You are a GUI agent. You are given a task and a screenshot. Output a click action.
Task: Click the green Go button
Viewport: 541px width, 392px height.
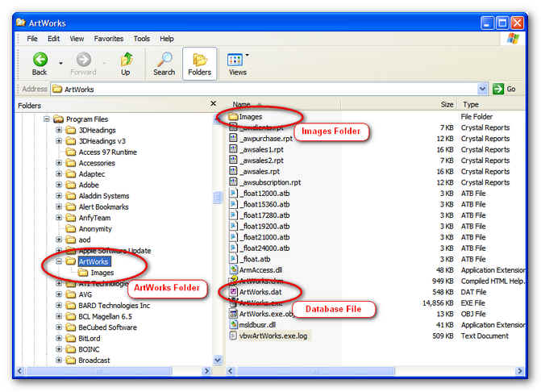[x=504, y=89]
